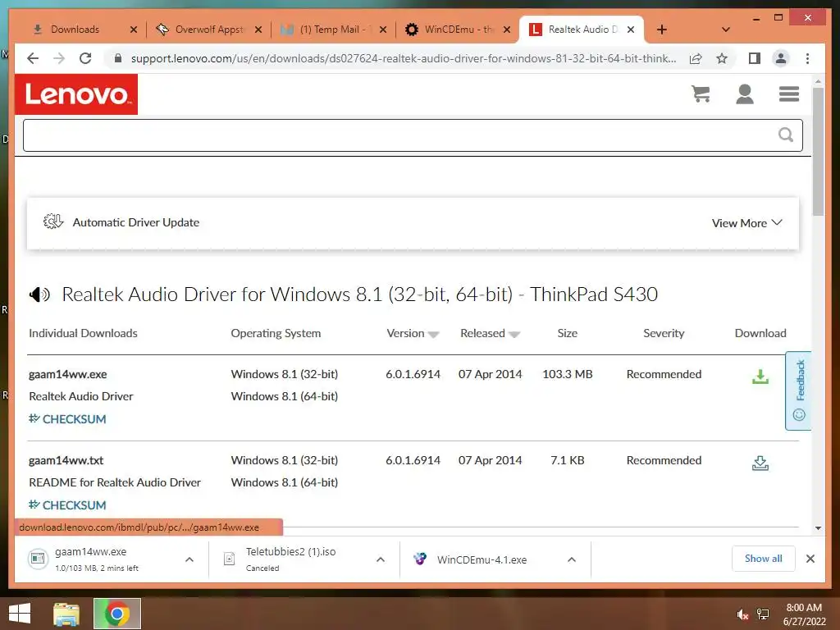Click the search magnifier icon

[785, 135]
